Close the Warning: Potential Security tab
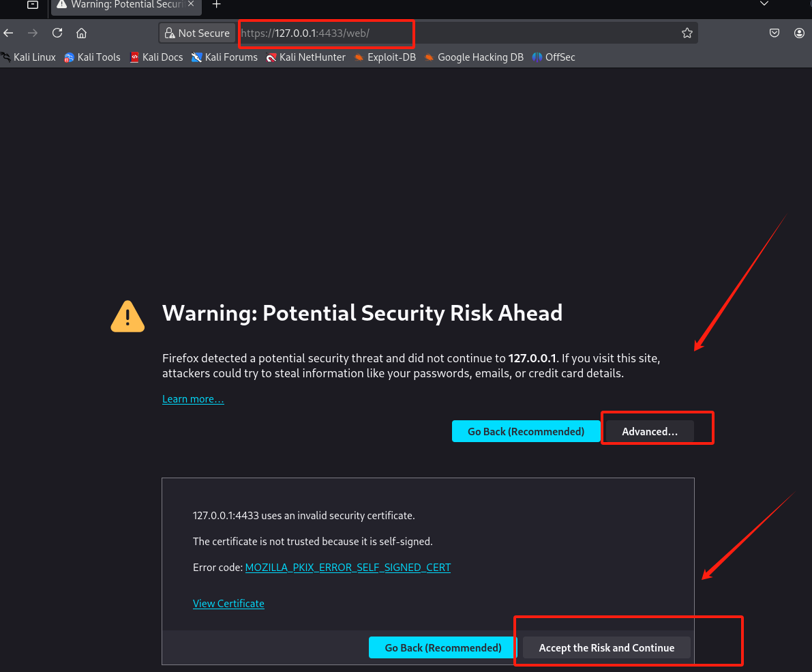The width and height of the screenshot is (812, 672). point(191,4)
